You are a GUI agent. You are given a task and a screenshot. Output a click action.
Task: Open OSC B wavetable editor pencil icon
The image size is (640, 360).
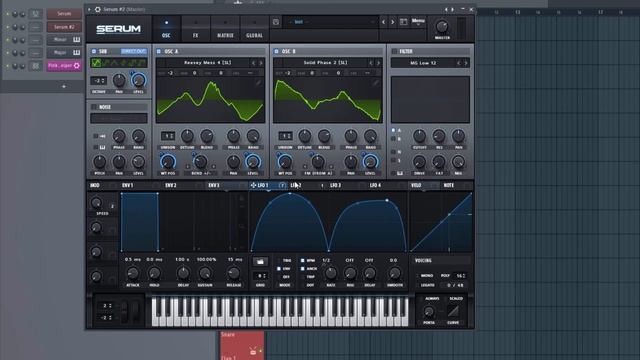pos(376,83)
